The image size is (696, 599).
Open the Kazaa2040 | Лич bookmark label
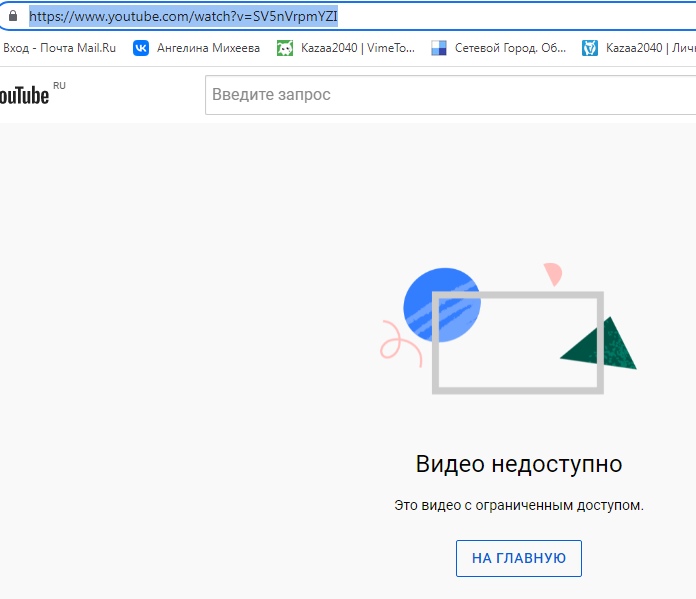[x=650, y=48]
